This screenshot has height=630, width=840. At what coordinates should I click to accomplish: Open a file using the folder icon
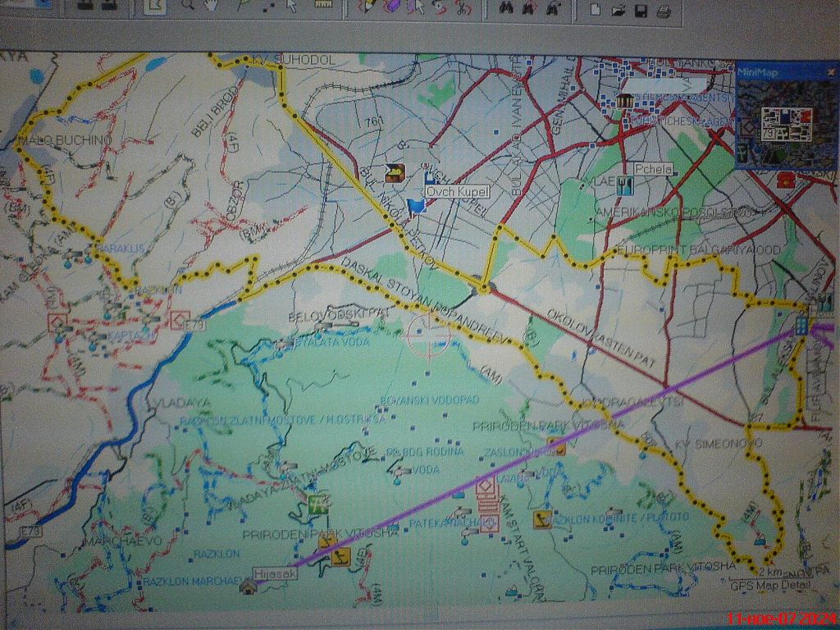[619, 10]
